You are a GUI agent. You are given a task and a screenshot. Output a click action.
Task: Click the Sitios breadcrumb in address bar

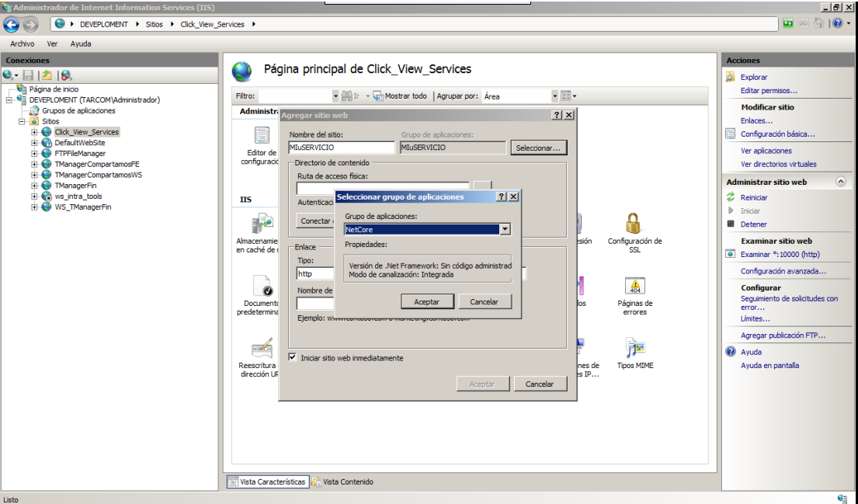[155, 24]
